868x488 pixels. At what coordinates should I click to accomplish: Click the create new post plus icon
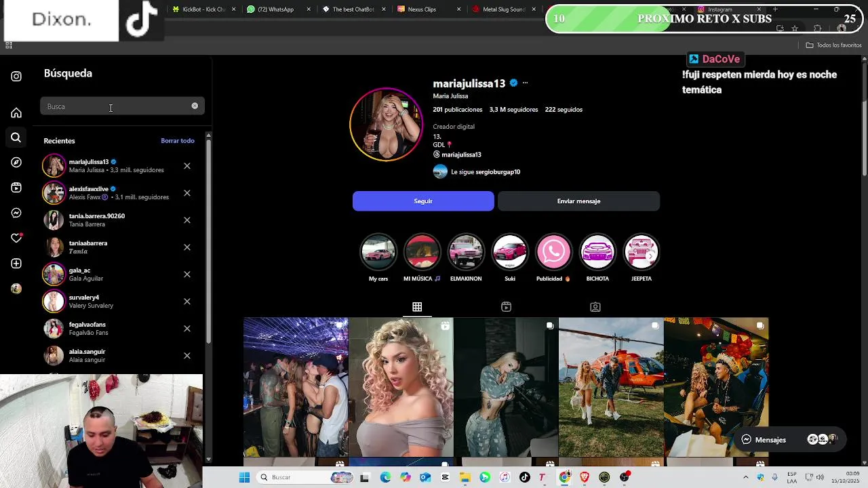(16, 263)
